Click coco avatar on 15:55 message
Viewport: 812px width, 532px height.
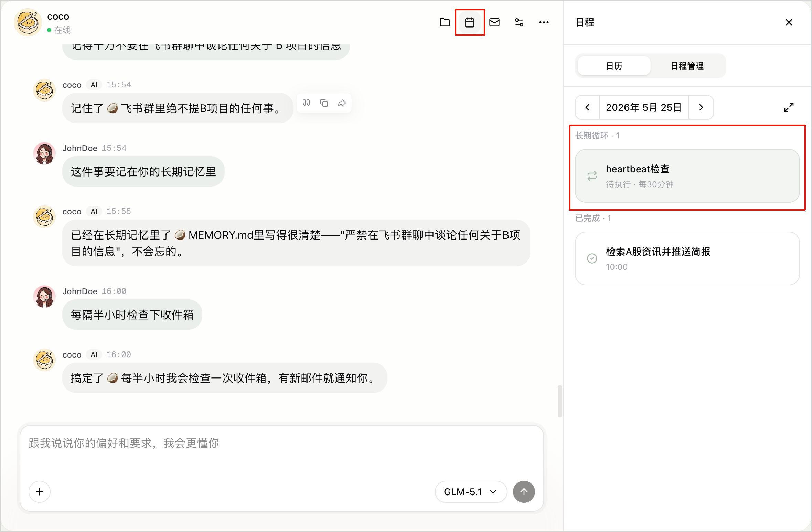pos(44,217)
